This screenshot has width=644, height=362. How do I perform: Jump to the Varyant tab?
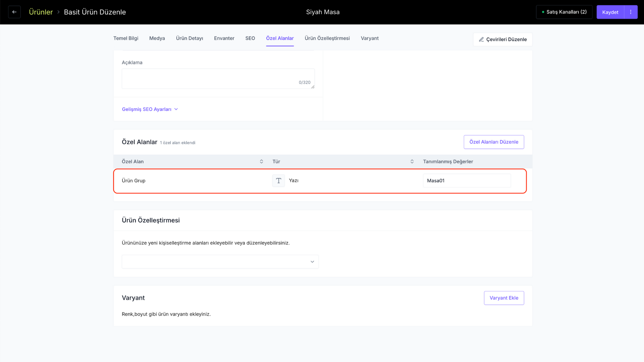(x=370, y=38)
